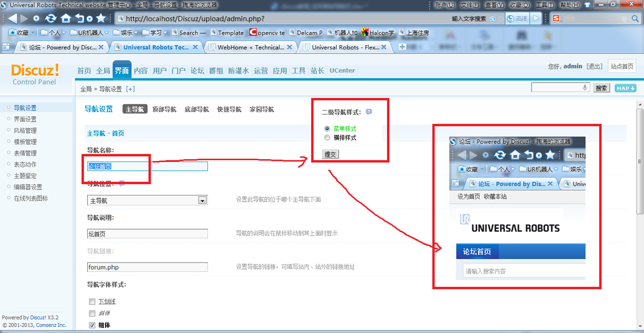Click the 站点首页 button
The height and width of the screenshot is (333, 644).
coord(622,66)
